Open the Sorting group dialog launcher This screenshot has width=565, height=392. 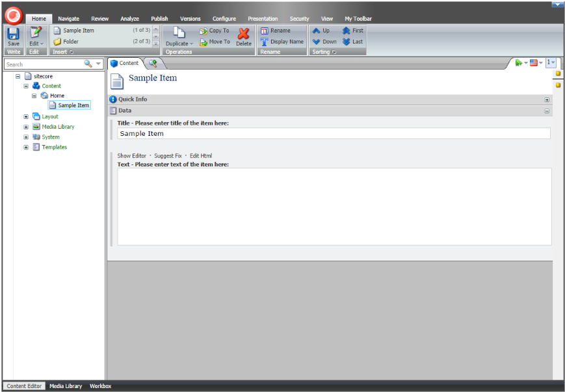tap(334, 52)
